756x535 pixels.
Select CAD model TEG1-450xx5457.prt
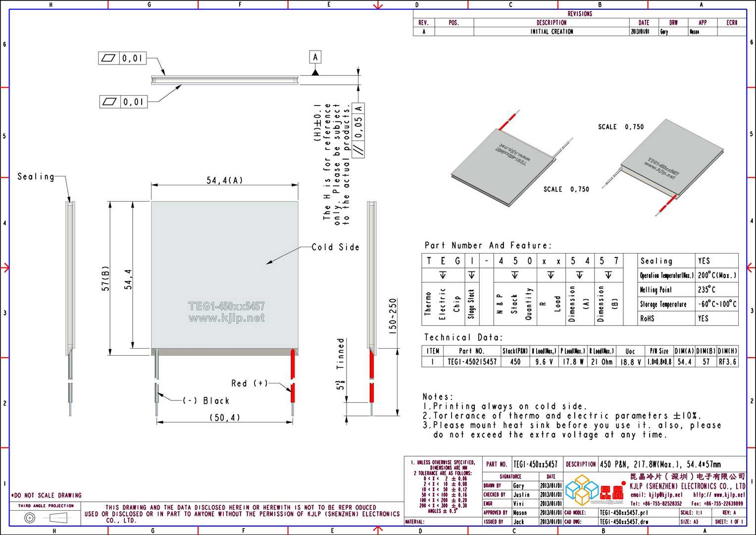[x=623, y=513]
